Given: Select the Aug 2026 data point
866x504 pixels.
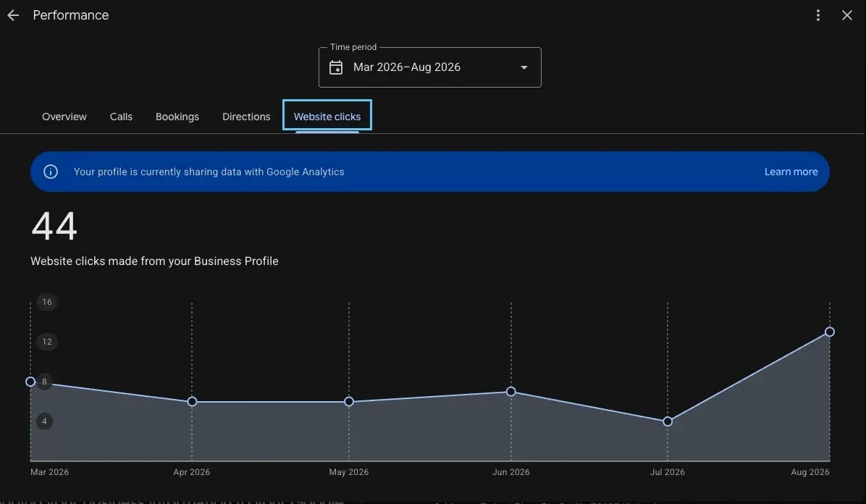Looking at the screenshot, I should click(830, 332).
